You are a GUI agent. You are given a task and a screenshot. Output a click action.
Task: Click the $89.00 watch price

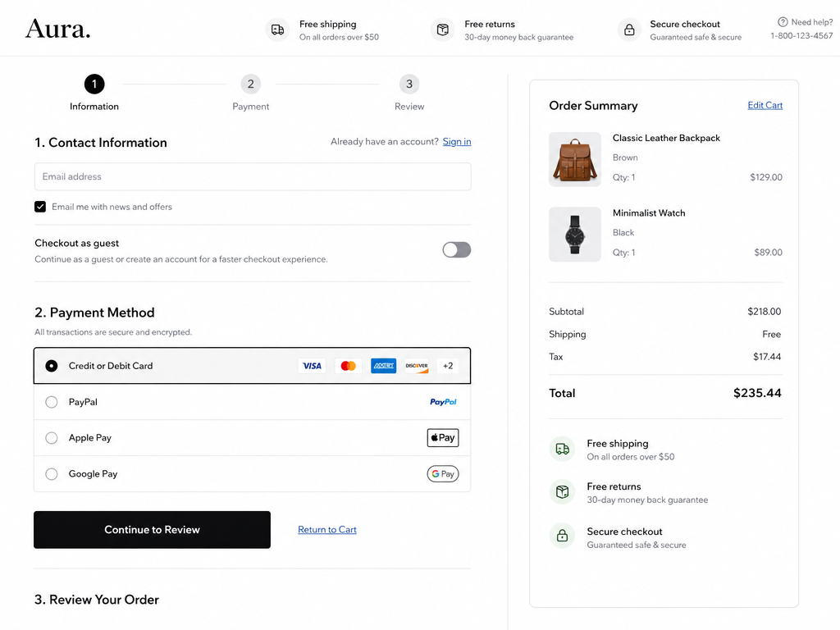point(768,253)
